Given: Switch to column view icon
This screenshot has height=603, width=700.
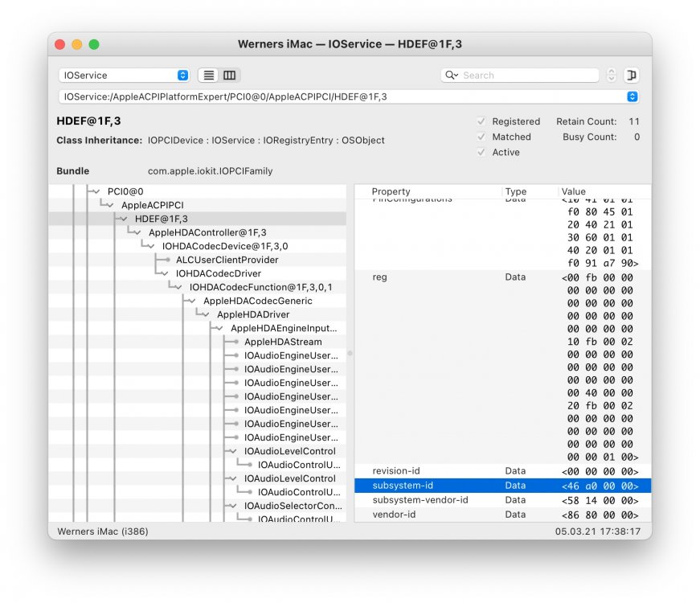Looking at the screenshot, I should (x=230, y=75).
